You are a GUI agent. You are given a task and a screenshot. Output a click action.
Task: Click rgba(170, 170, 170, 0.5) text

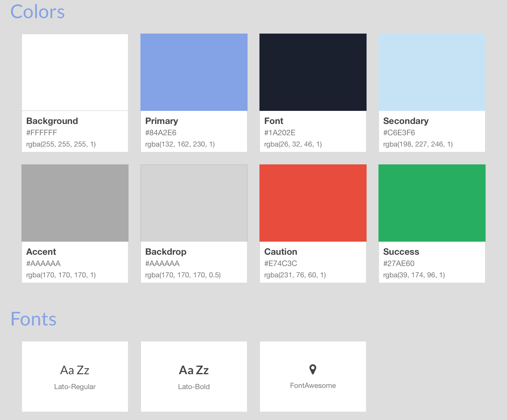point(183,275)
